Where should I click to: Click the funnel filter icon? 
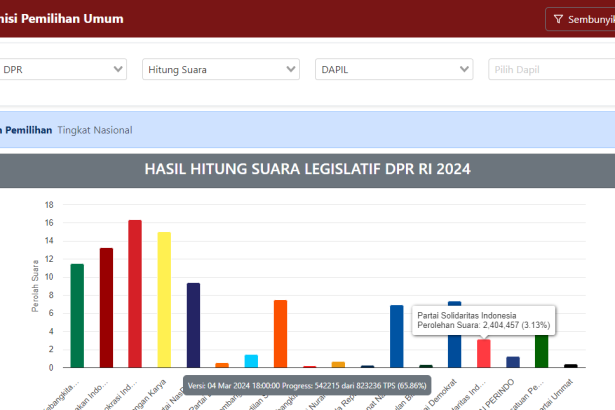pyautogui.click(x=558, y=19)
